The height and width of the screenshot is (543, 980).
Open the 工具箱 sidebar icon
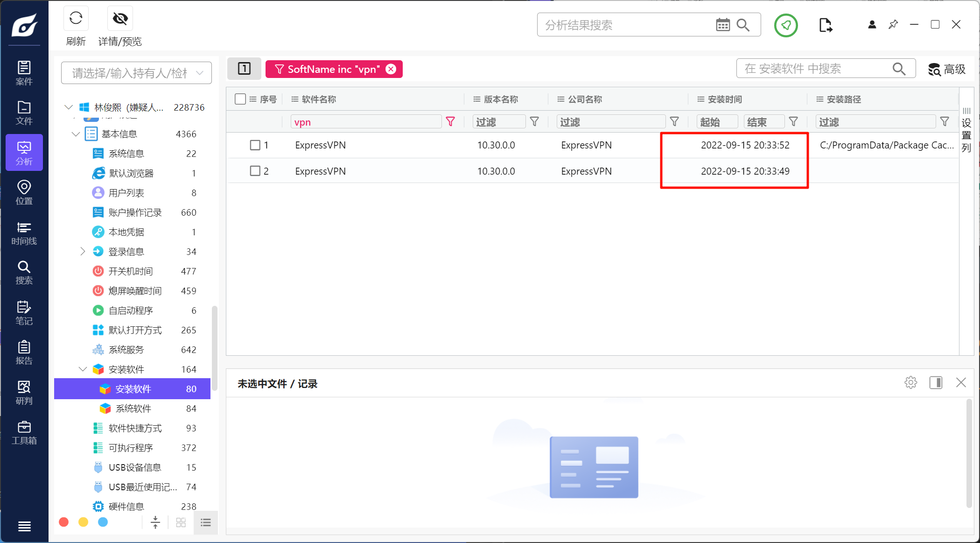click(x=24, y=432)
